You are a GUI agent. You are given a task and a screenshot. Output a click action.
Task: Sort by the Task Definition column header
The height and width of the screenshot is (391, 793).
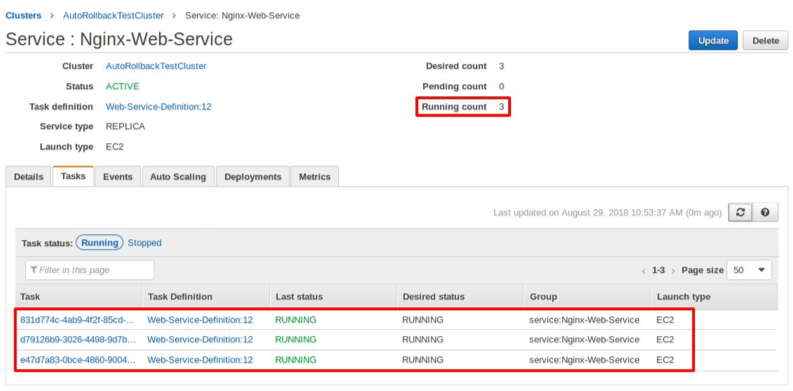(x=206, y=297)
